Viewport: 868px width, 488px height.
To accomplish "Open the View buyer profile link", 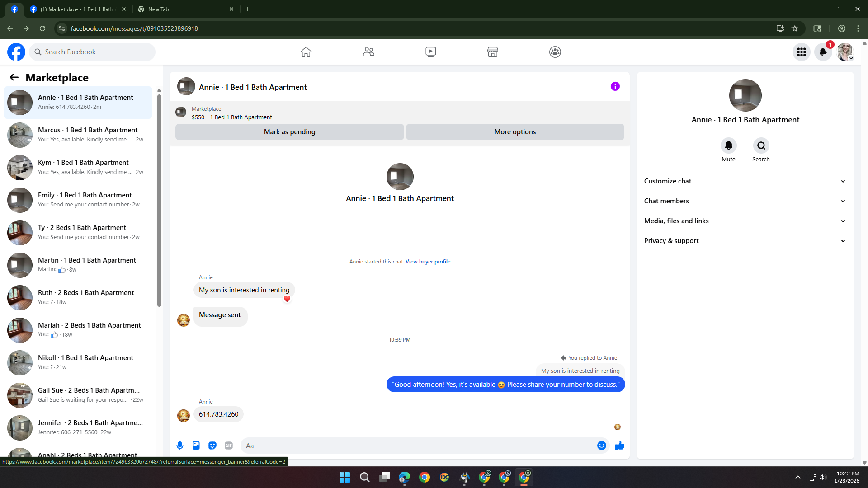I will click(428, 262).
